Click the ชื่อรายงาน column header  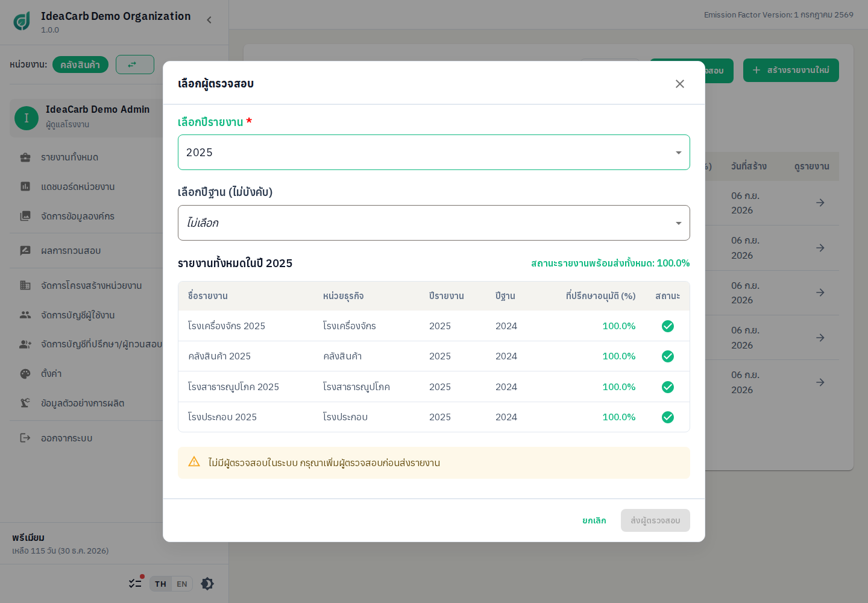coord(208,296)
